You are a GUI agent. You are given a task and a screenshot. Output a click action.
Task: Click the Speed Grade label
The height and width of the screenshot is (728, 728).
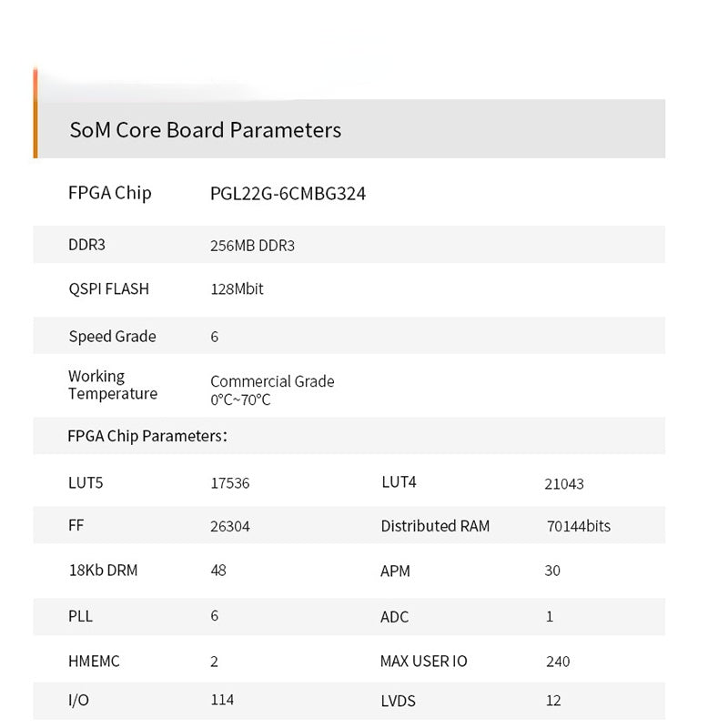click(x=112, y=337)
